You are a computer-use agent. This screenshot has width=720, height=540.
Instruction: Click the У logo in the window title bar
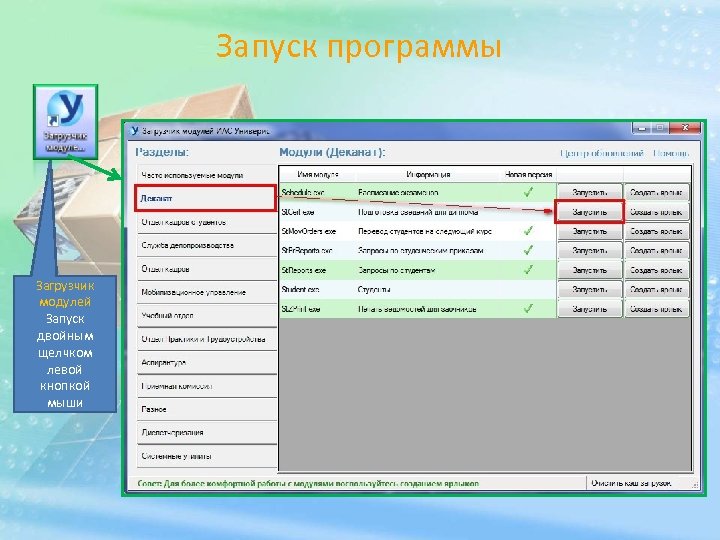[134, 131]
